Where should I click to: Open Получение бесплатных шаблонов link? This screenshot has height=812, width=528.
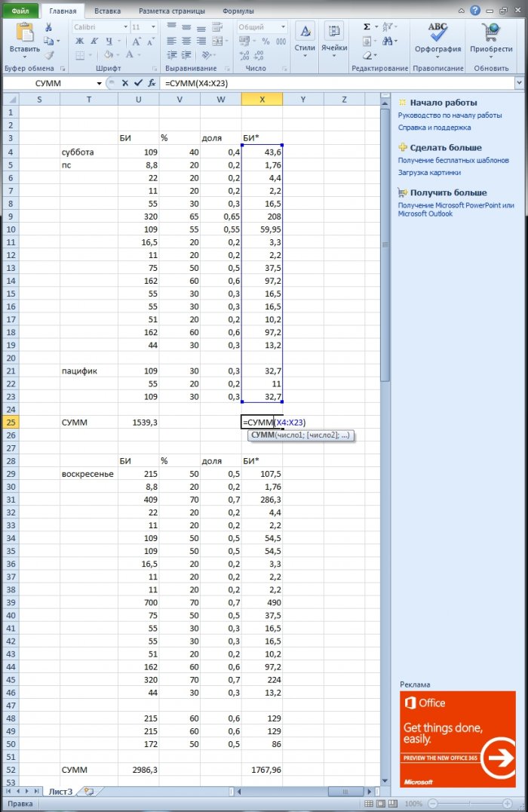453,161
